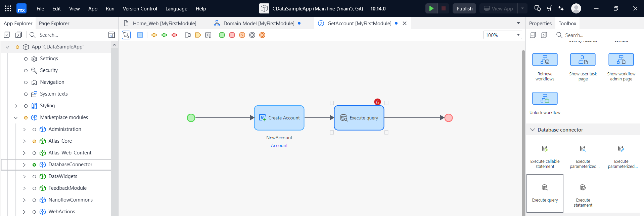Select the Execute callable statement toolbox icon
The height and width of the screenshot is (216, 644).
[545, 149]
